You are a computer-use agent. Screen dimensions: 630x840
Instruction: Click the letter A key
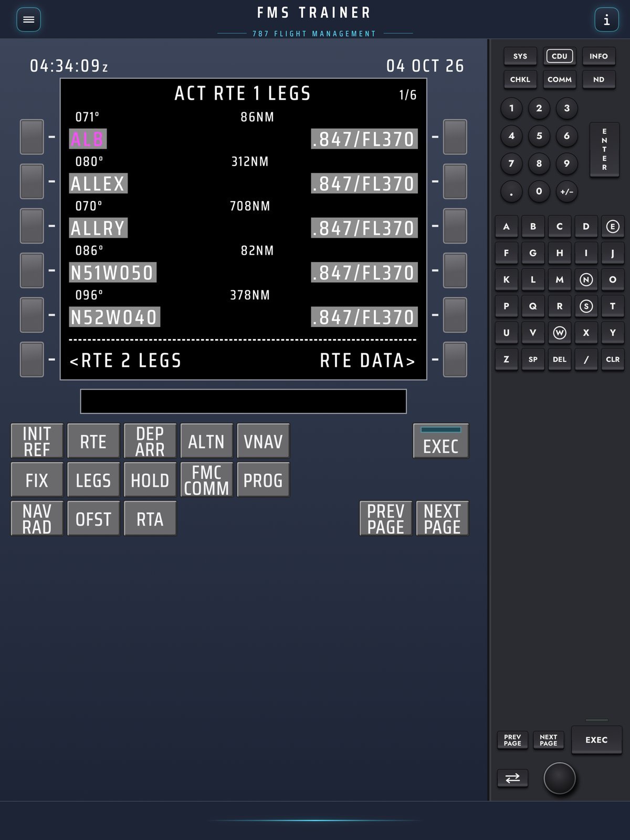pyautogui.click(x=506, y=226)
